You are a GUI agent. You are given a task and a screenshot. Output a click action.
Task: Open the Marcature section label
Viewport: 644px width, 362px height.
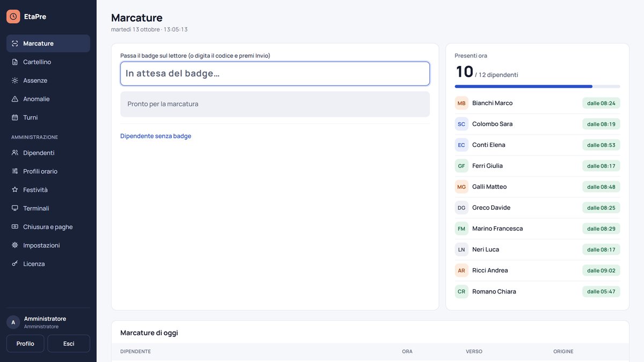point(38,43)
